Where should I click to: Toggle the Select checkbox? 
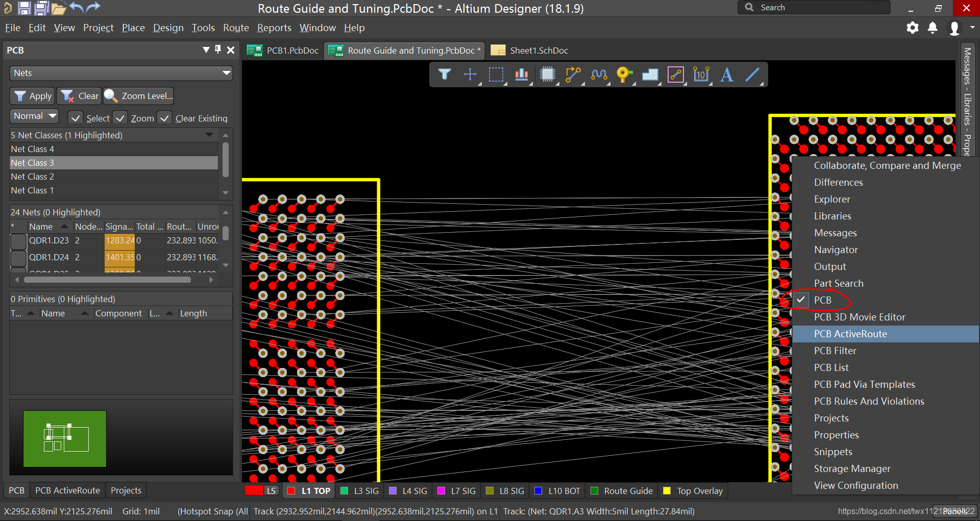(76, 118)
